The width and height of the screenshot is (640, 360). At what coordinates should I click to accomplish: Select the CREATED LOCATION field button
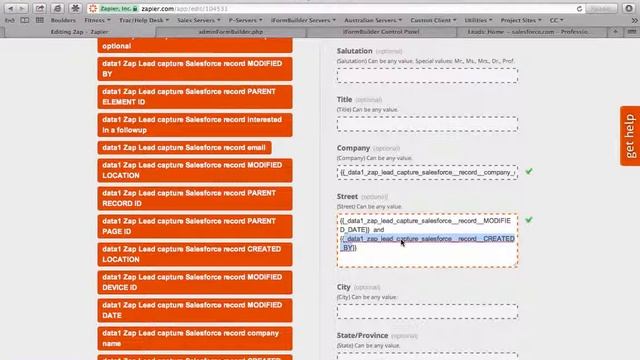click(195, 254)
